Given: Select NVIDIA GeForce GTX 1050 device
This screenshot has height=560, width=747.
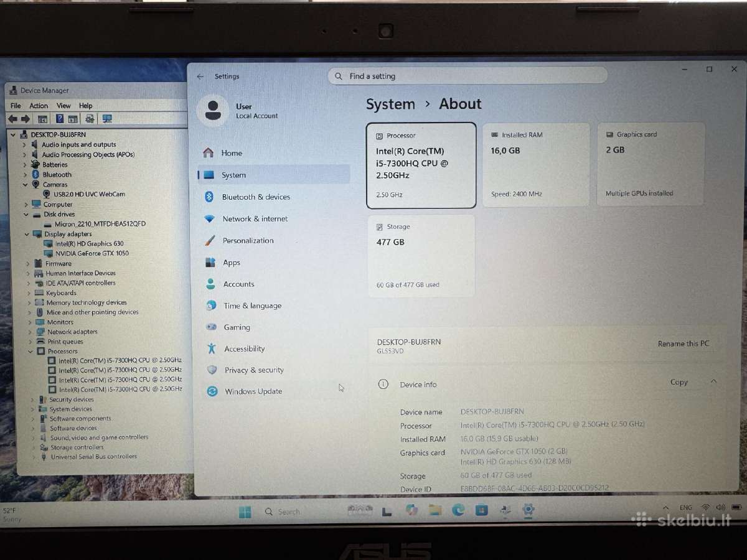Looking at the screenshot, I should pos(92,253).
